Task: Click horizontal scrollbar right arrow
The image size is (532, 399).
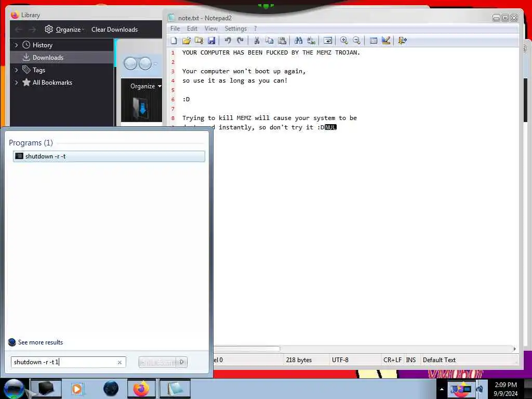Action: pos(514,349)
